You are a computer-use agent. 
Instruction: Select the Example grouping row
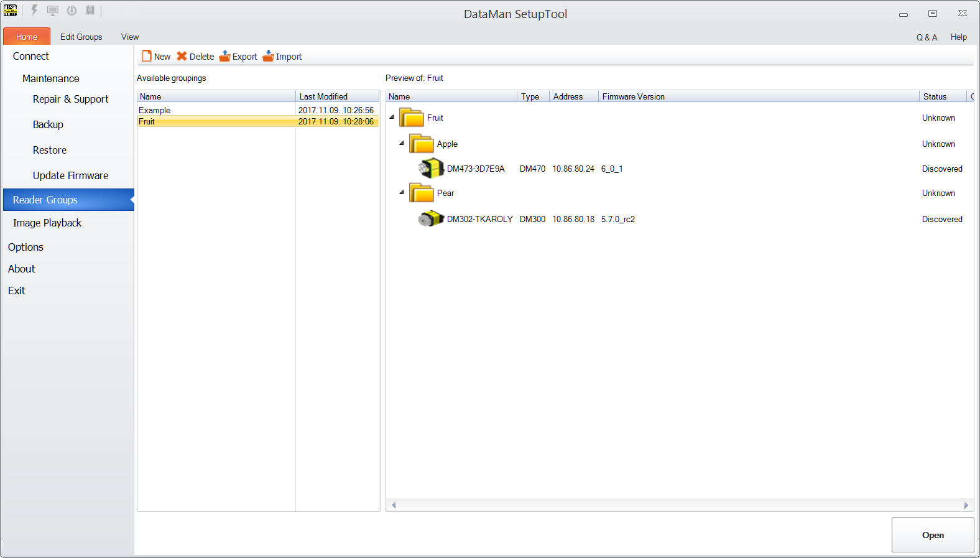[x=155, y=110]
